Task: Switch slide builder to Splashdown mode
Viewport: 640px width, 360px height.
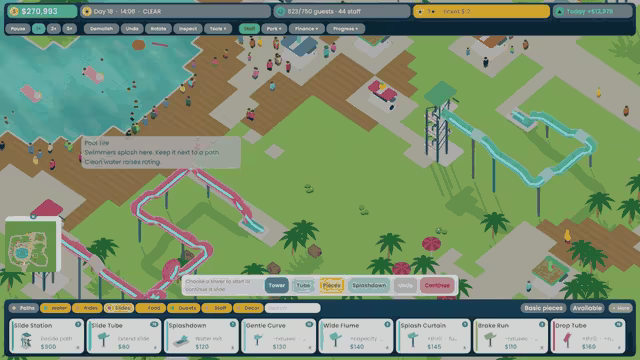Action: [x=369, y=285]
